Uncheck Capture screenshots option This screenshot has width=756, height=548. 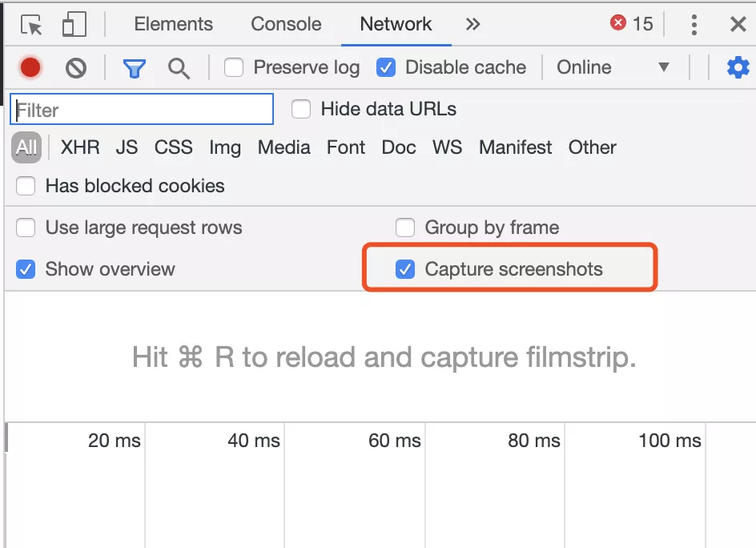[x=405, y=269]
